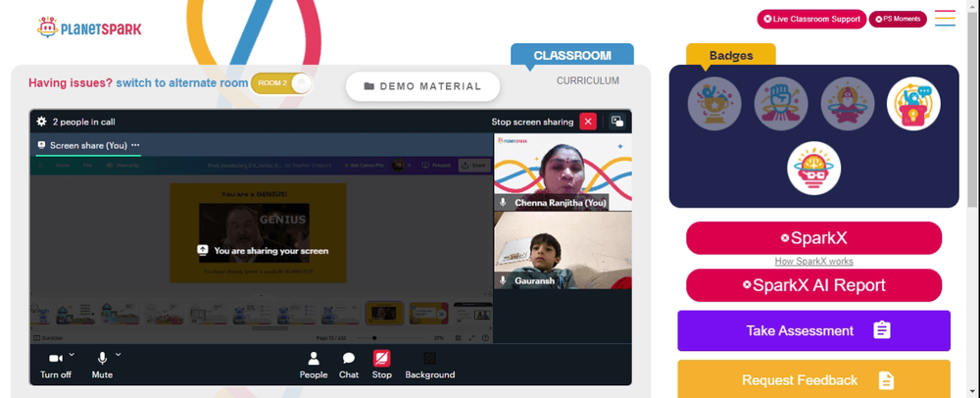Turn off the camera
This screenshot has width=980, height=398.
coord(56,365)
